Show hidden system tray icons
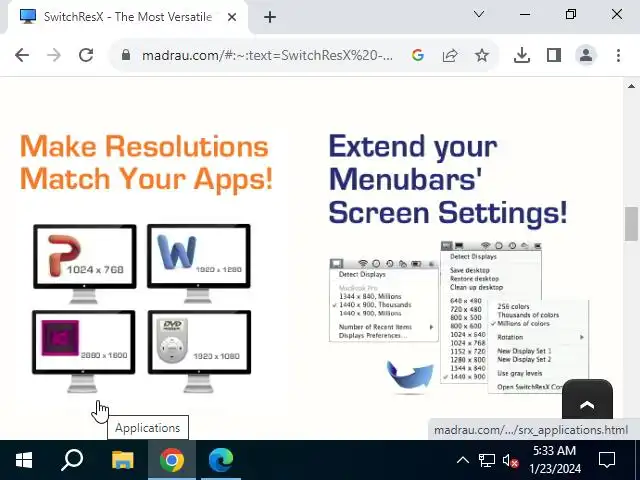 coord(462,460)
